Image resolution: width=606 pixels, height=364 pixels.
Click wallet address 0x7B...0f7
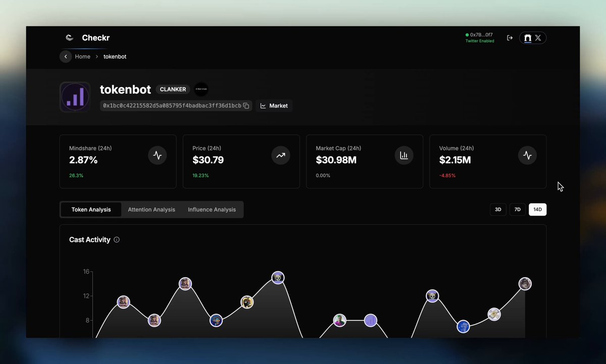pos(481,35)
